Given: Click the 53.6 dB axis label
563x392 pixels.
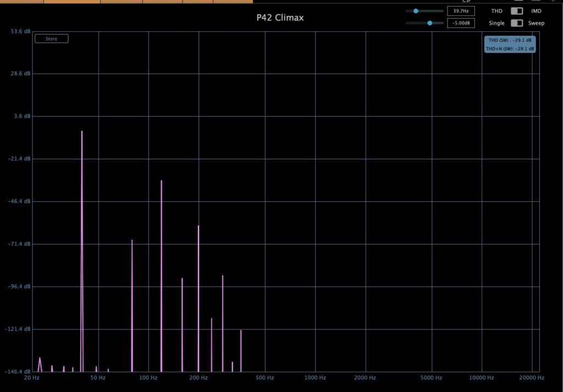Looking at the screenshot, I should pos(20,31).
